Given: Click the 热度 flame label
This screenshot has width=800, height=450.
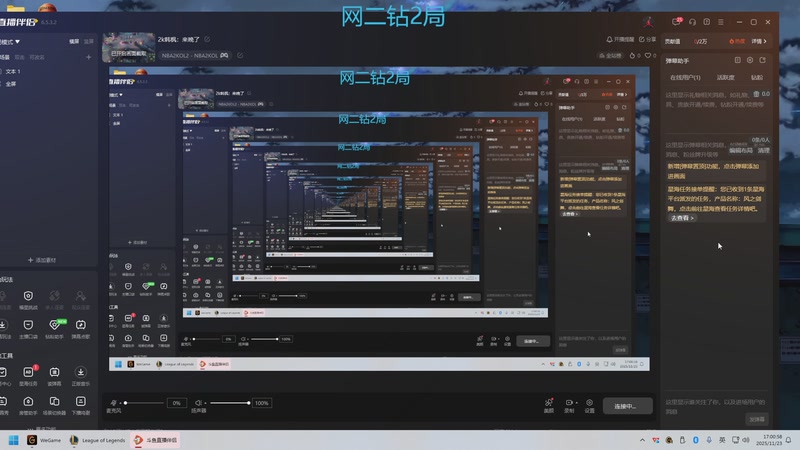Looking at the screenshot, I should [737, 41].
